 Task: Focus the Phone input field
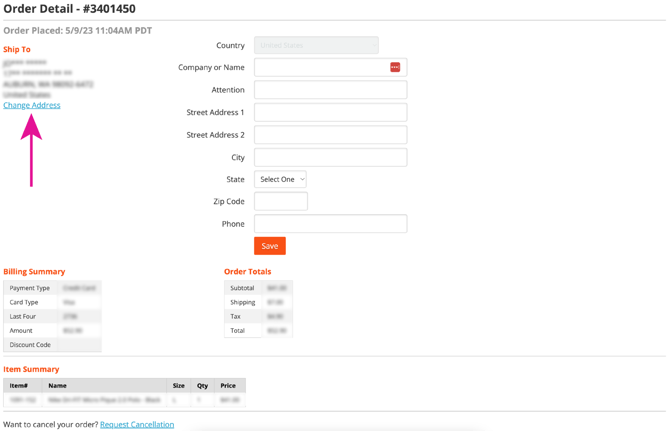pos(330,224)
